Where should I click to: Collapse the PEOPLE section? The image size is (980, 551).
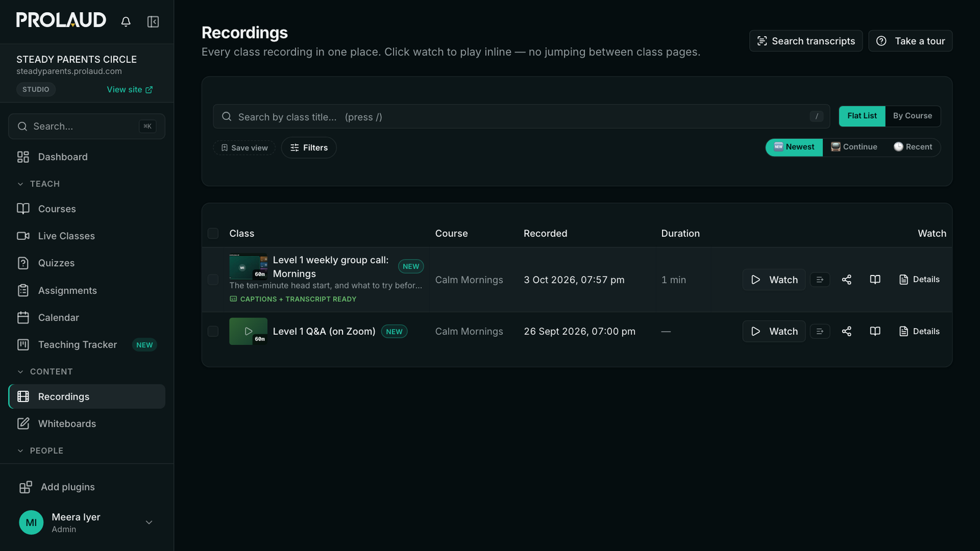coord(40,451)
